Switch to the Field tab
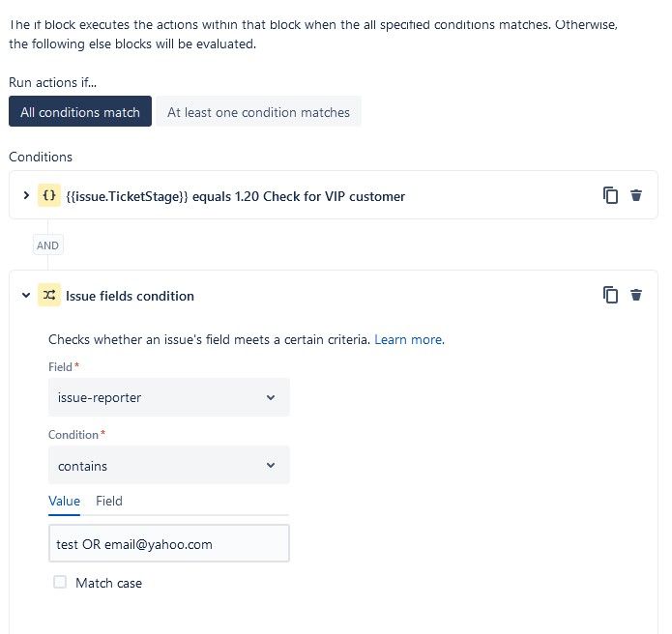Screen dimensions: 672x634 coord(109,501)
